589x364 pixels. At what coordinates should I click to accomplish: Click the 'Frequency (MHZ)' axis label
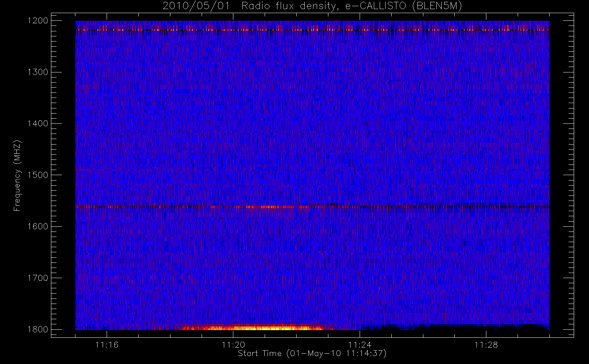pos(17,175)
